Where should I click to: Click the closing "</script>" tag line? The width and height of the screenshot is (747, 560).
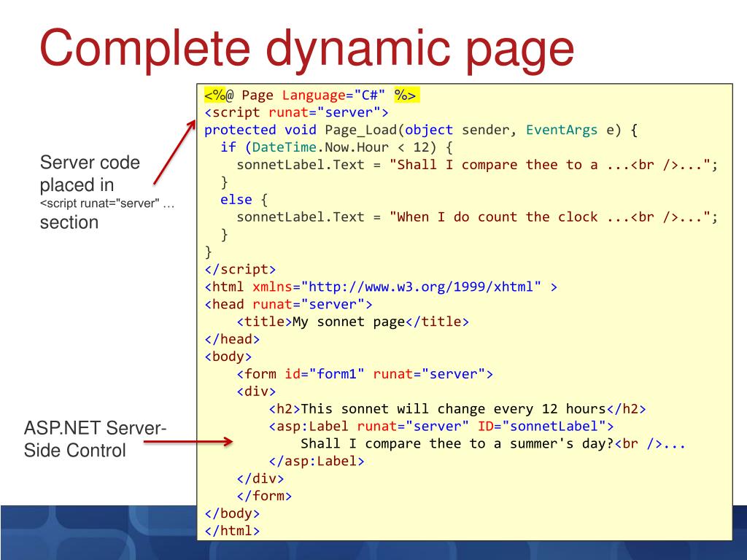coord(240,269)
